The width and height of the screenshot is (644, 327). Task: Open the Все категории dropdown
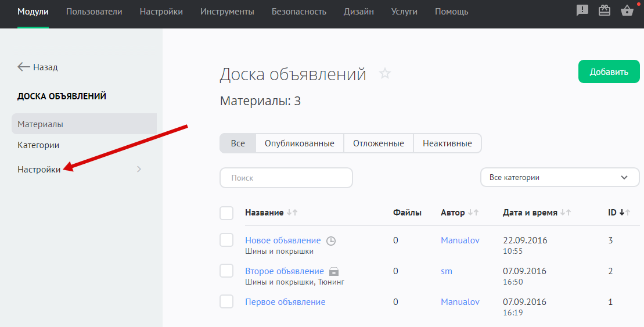[x=559, y=177]
